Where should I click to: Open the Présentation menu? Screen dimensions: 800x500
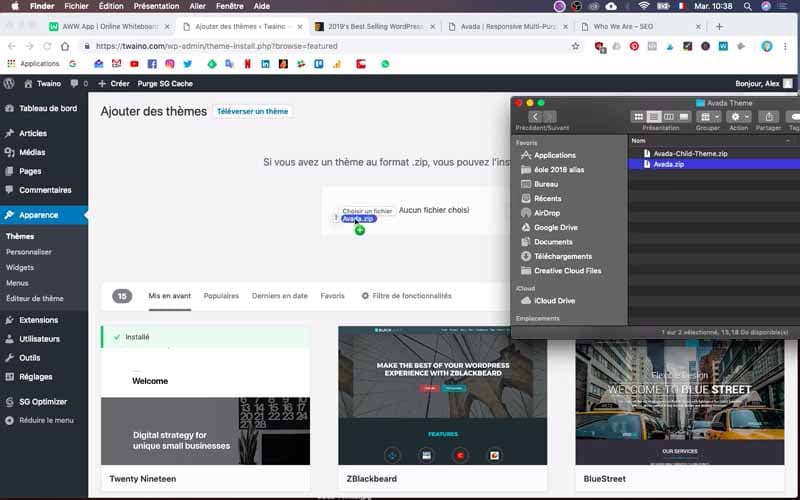tap(156, 6)
